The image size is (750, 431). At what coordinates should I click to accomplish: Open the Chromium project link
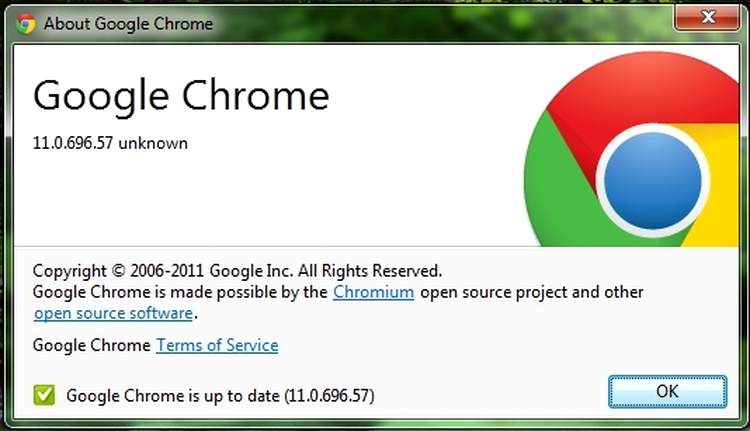point(374,292)
